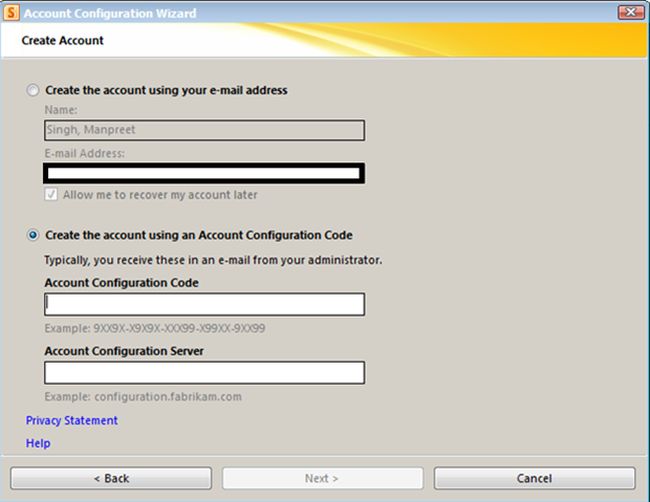Click the E-mail Address: label
Image resolution: width=650 pixels, height=502 pixels.
tap(85, 153)
